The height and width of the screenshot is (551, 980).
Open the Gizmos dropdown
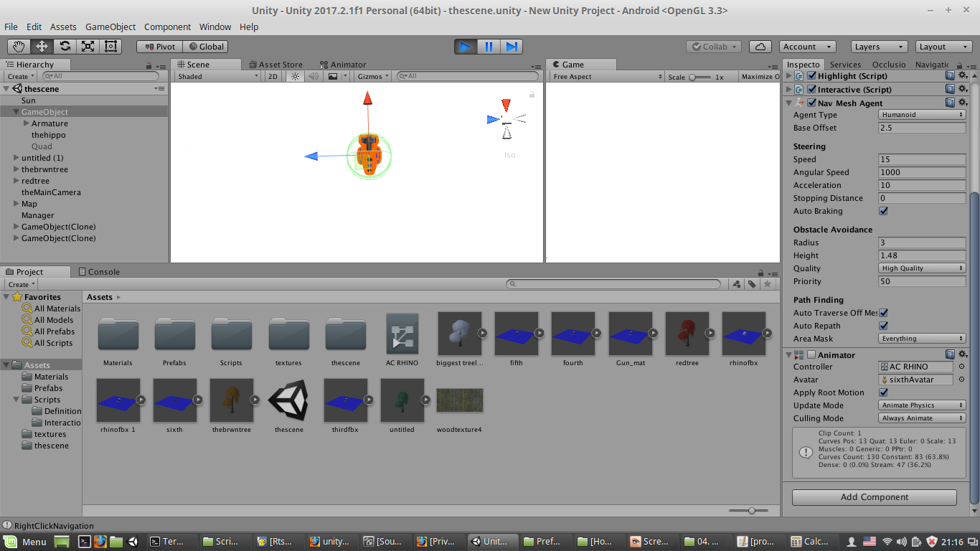click(373, 76)
